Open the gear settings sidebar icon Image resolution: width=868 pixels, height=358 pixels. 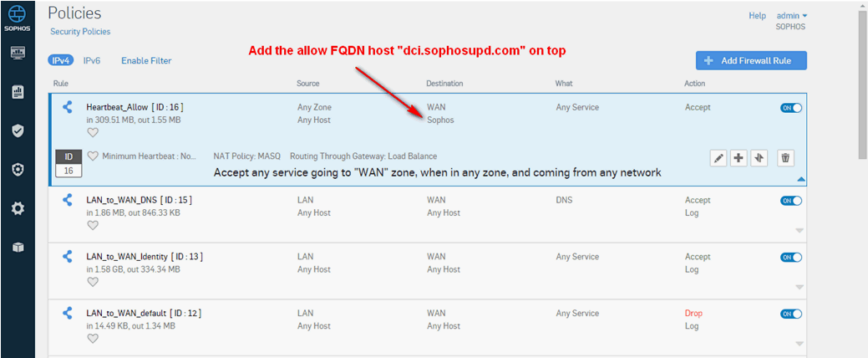click(18, 208)
